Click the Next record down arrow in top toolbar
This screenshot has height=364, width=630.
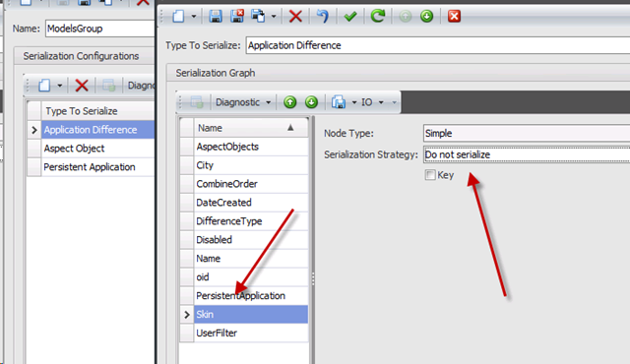pyautogui.click(x=426, y=17)
